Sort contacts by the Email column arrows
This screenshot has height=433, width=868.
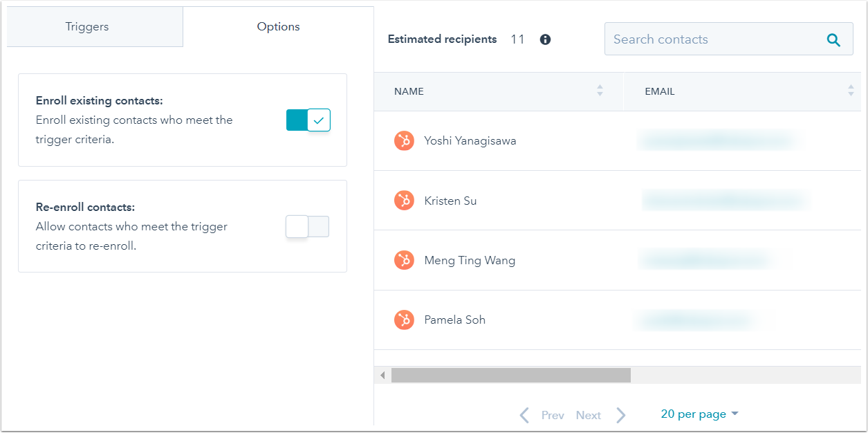tap(851, 91)
